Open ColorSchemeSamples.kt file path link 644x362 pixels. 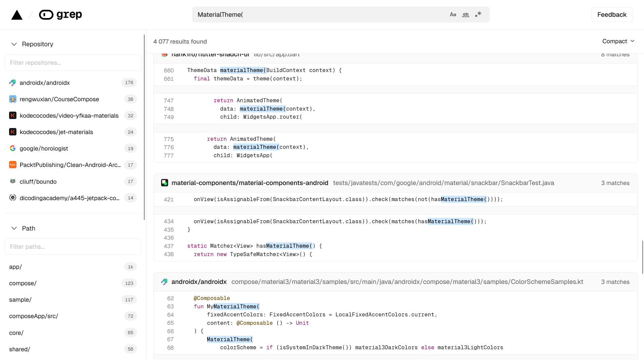click(x=407, y=282)
